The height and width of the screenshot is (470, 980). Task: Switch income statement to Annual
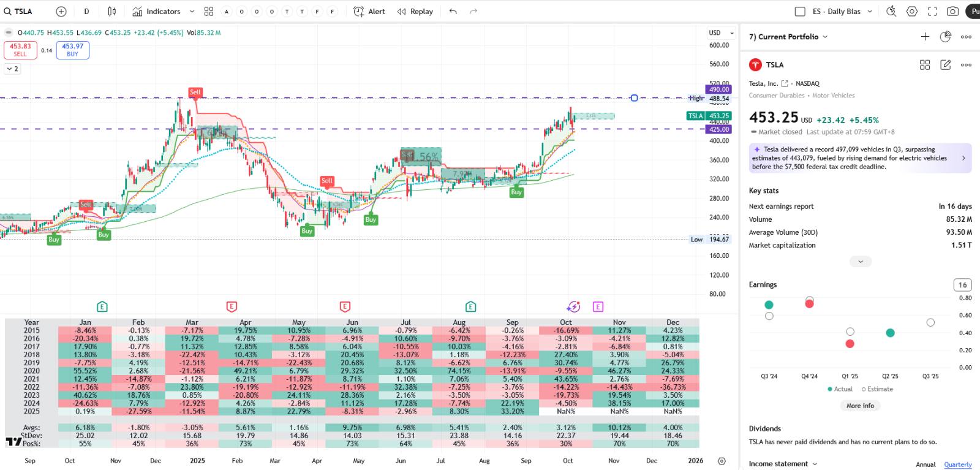tap(925, 464)
